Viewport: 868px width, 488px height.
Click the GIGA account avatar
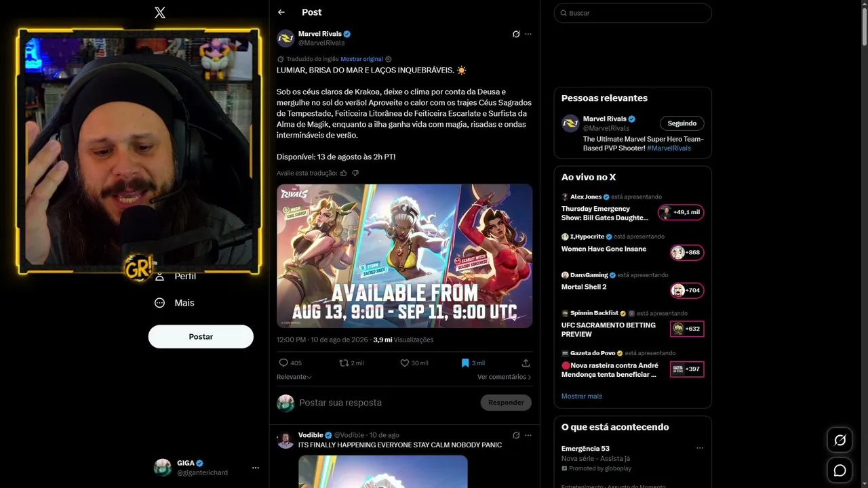(x=163, y=468)
